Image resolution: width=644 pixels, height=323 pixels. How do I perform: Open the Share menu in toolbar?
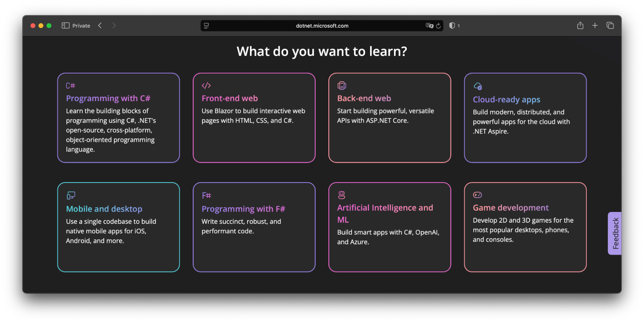tap(580, 26)
